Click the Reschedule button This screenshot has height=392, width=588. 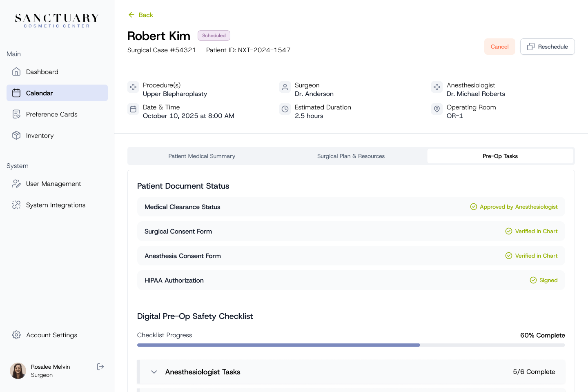tap(548, 47)
